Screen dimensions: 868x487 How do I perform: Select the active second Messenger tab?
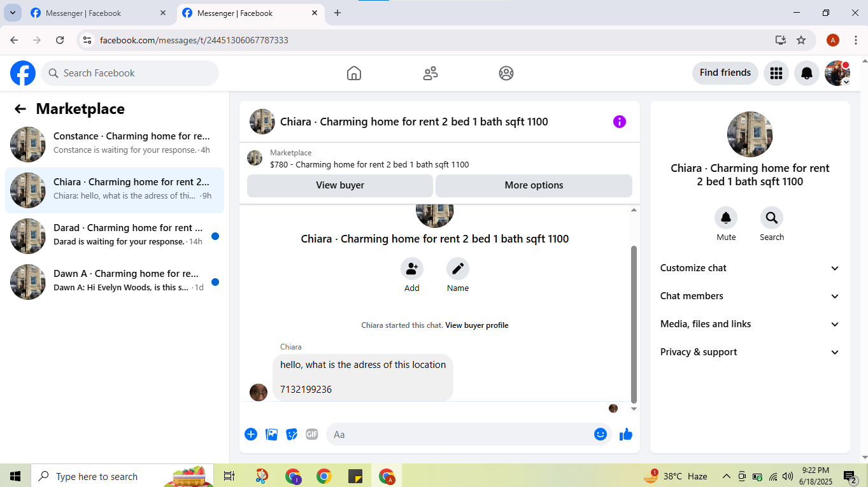(x=249, y=13)
